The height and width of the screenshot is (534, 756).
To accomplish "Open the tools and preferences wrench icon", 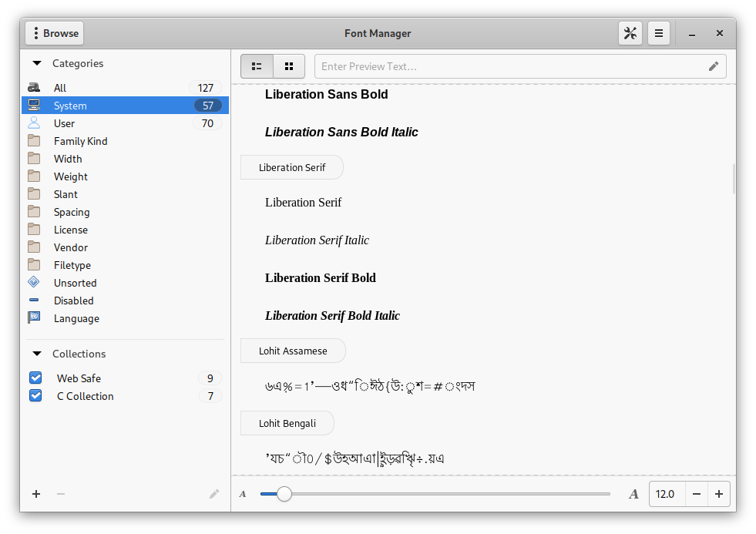I will [x=630, y=33].
